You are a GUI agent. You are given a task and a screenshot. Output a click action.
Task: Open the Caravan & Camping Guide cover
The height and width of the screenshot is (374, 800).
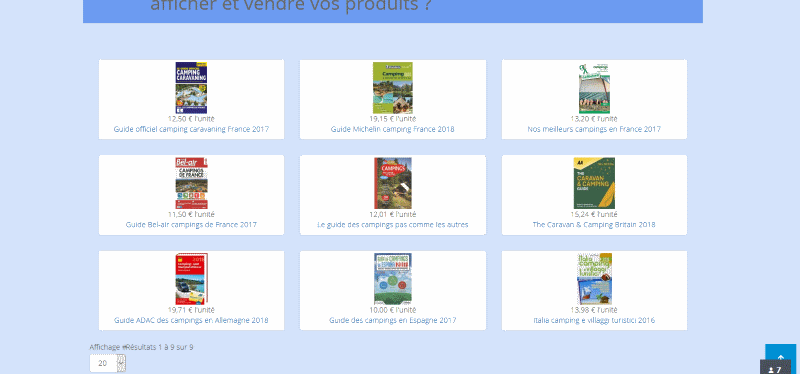(594, 183)
